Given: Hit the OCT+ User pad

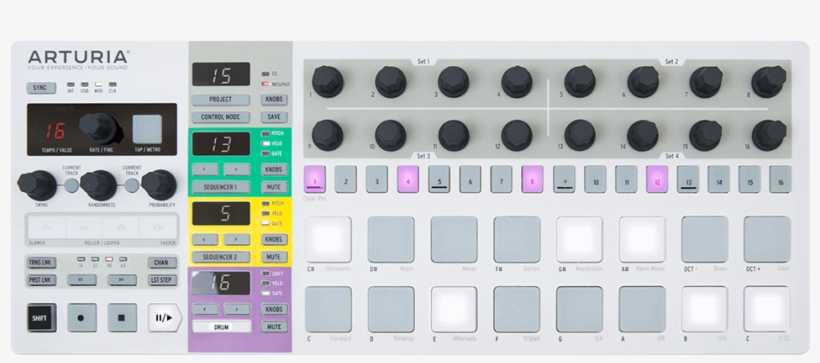Looking at the screenshot, I should tap(767, 240).
